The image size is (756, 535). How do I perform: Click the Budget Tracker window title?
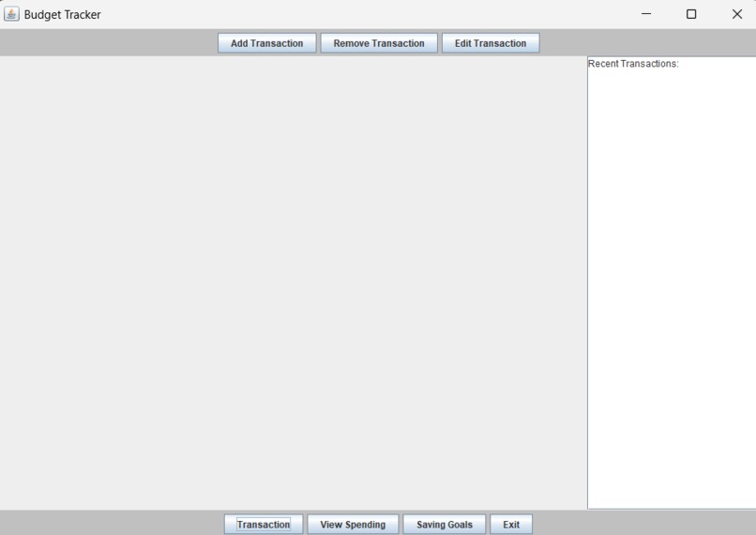[x=62, y=14]
